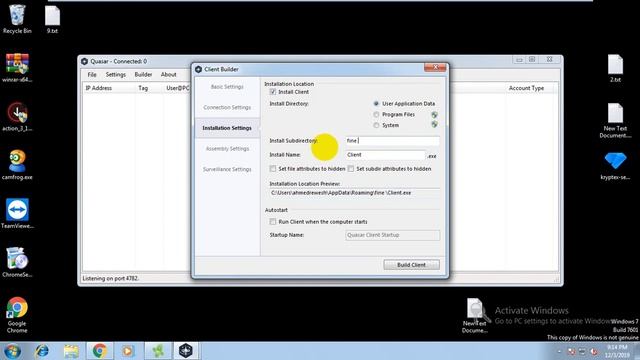Image resolution: width=640 pixels, height=360 pixels.
Task: Switch to Quasar in the taskbar
Action: (186, 351)
